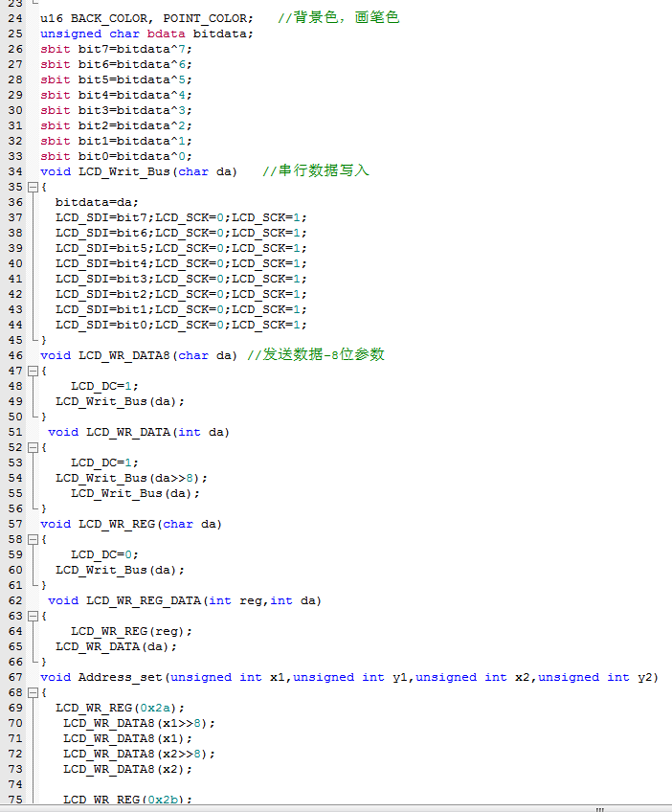Place cursor on 'u16 BACK_COLOR, POINT_COLOR;' line
Image resolution: width=672 pixels, height=812 pixels.
pyautogui.click(x=147, y=18)
